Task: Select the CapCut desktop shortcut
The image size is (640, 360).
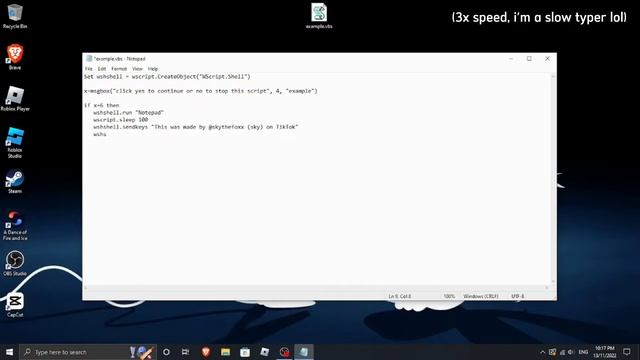Action: [x=15, y=304]
